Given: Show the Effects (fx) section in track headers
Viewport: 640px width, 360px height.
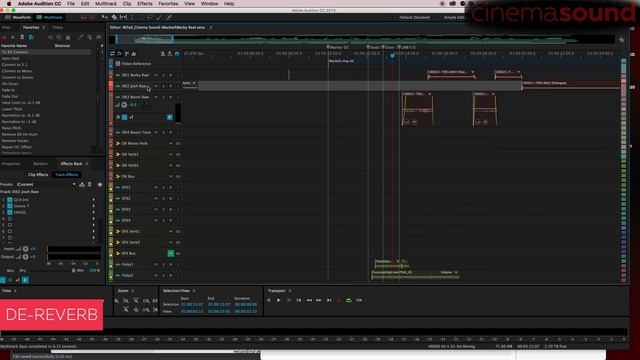Looking at the screenshot, I should pos(120,53).
